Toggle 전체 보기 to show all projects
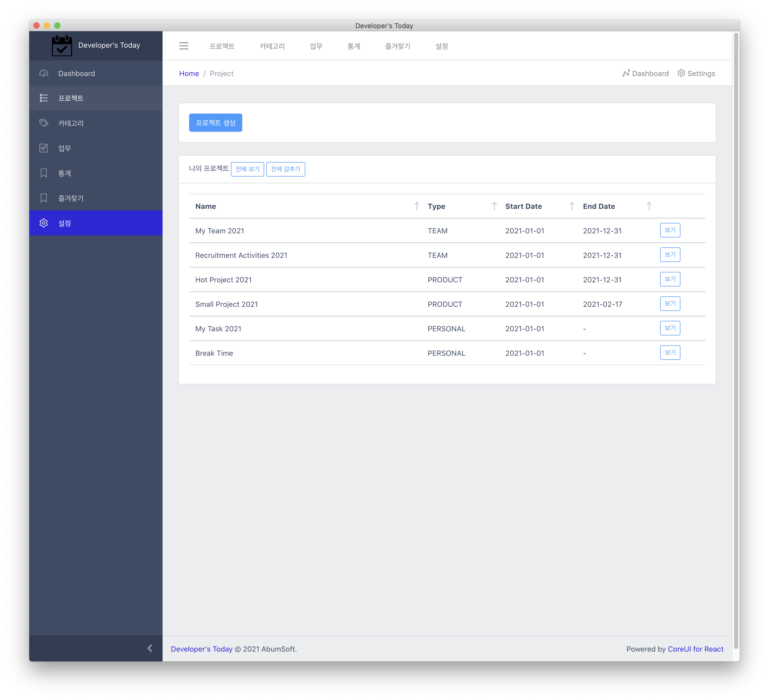The width and height of the screenshot is (769, 700). 247,169
